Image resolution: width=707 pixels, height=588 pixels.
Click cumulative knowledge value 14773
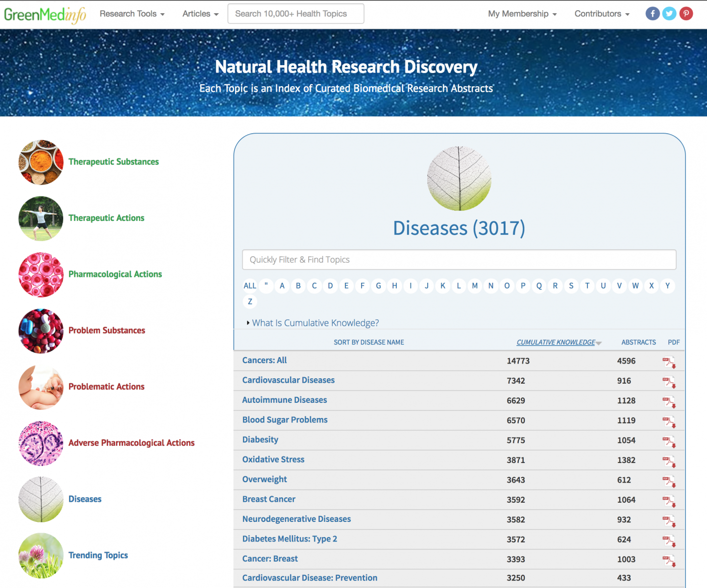click(x=518, y=361)
